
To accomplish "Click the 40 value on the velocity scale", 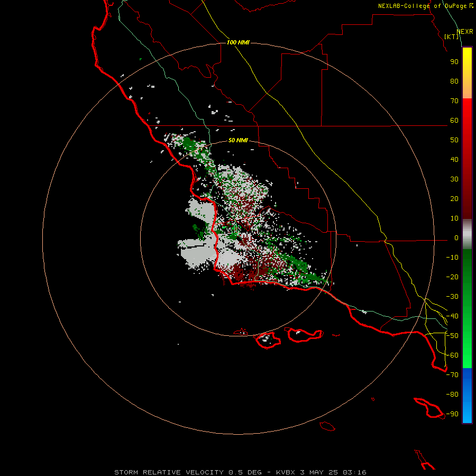I will coord(454,160).
